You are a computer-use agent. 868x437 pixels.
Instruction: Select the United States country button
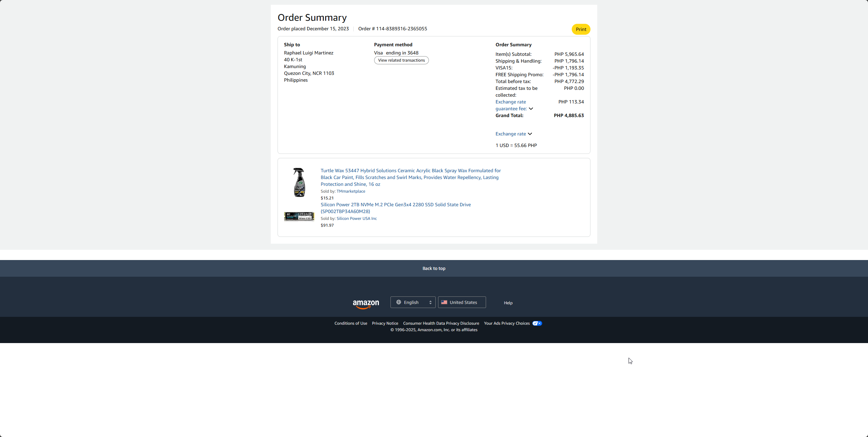(462, 302)
